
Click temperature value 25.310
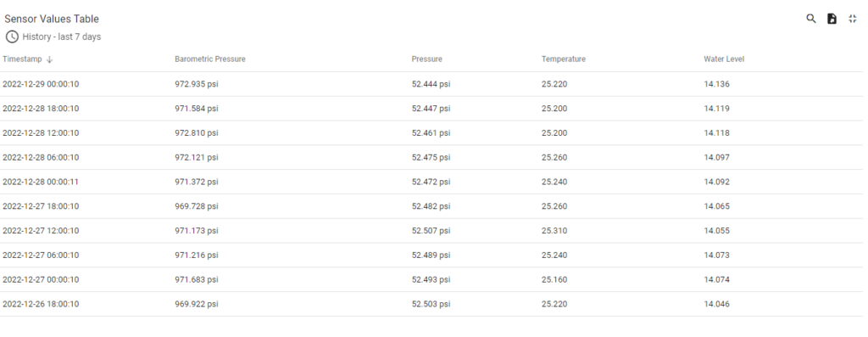[554, 231]
